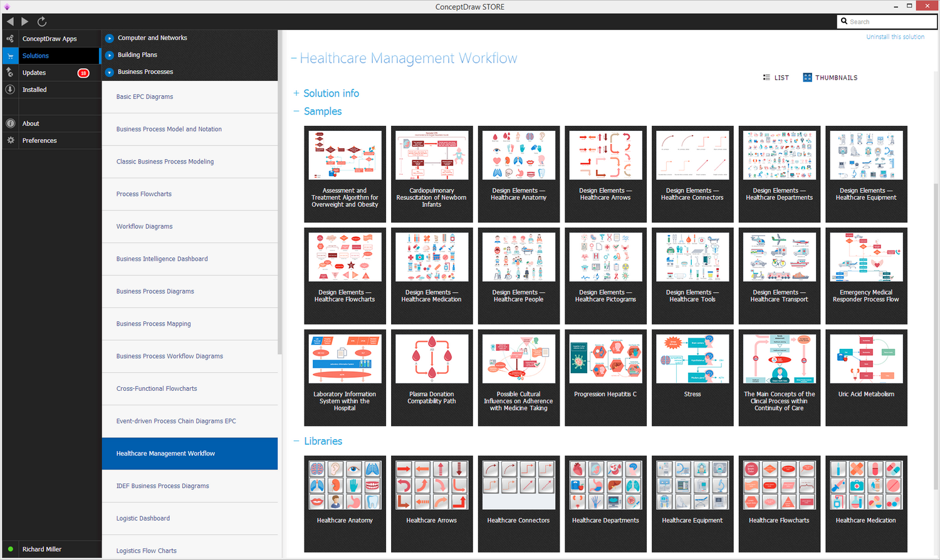Open Design Elements Healthcare Tools sample

(692, 276)
